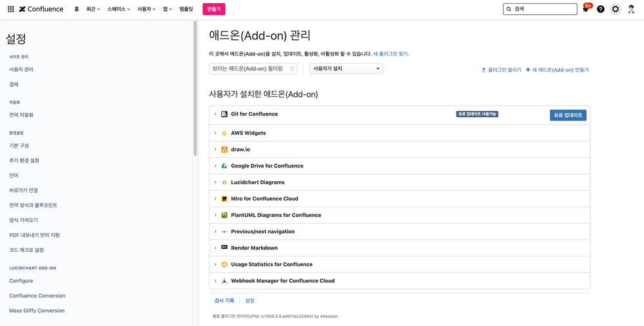Open 사용자 관리 in sidebar
The image size is (644, 326).
point(21,70)
